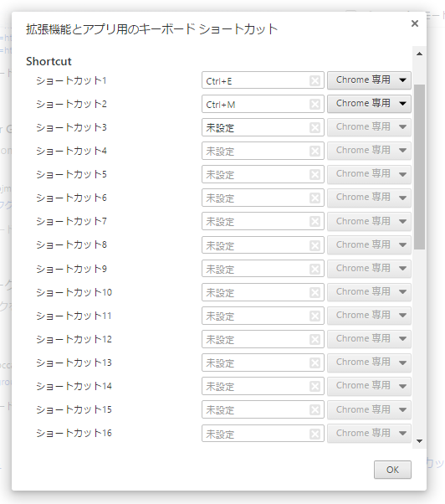
Task: Open the Chrome 専用 dropdown for ショートカット7
Action: click(x=369, y=222)
